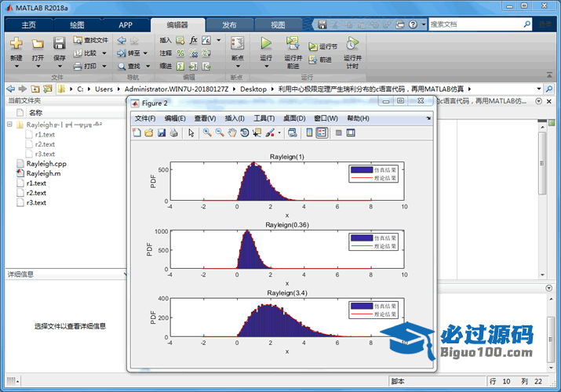Collapse the Rayleigh folder tree node
Viewport: 561px width, 392px height.
[x=9, y=125]
